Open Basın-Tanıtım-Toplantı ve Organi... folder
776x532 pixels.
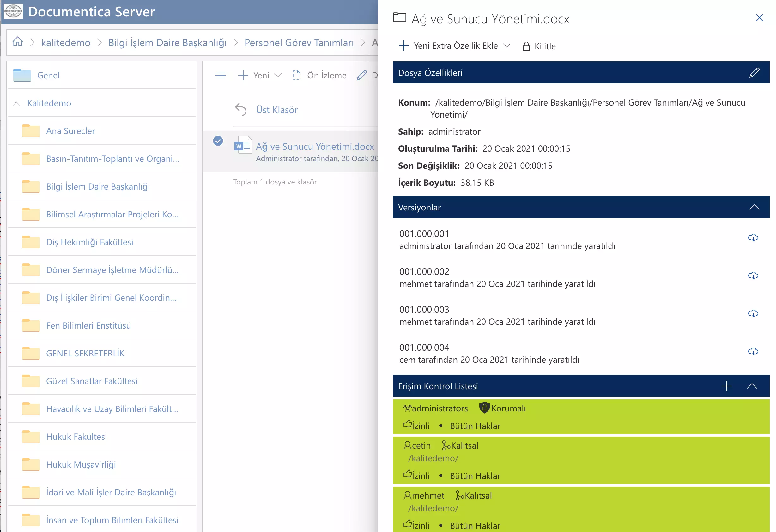point(101,158)
